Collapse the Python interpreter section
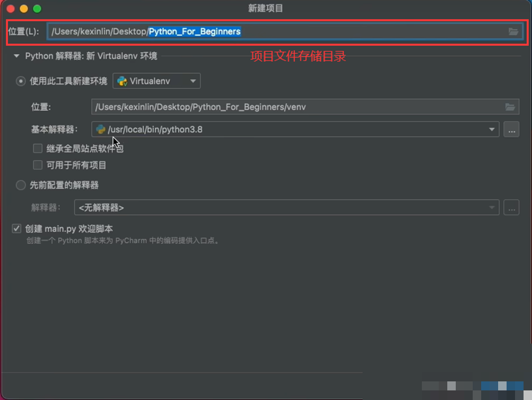532x400 pixels. pyautogui.click(x=16, y=56)
